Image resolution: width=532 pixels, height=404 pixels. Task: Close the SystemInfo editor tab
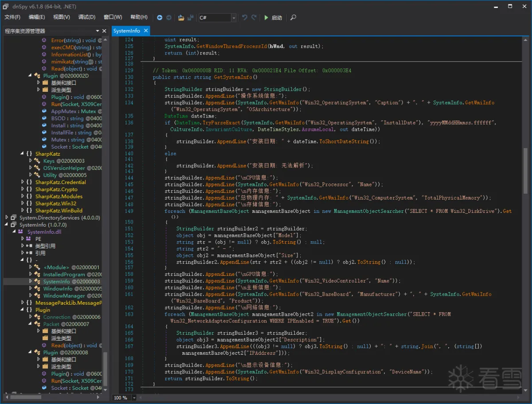[145, 31]
